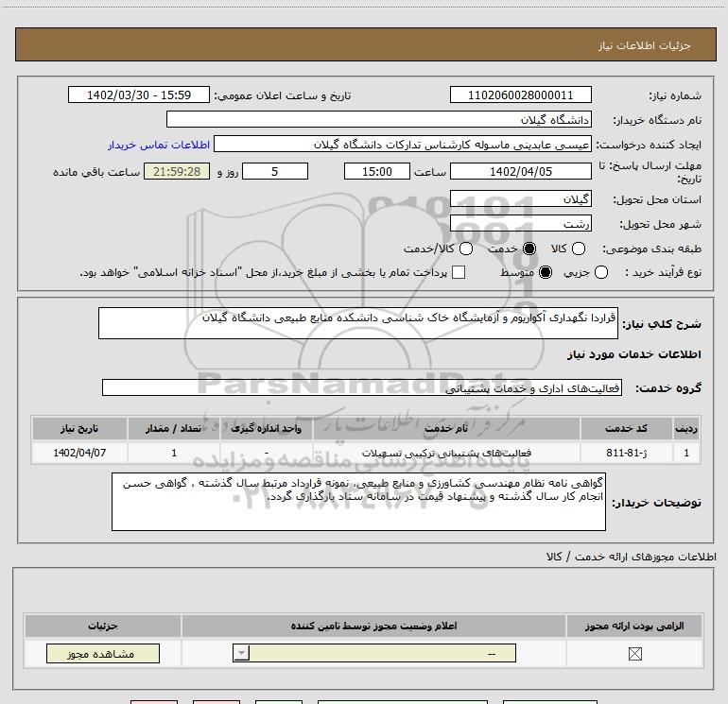The height and width of the screenshot is (704, 728).
Task: Click the deadline date field 1402/04/05
Action: [520, 171]
